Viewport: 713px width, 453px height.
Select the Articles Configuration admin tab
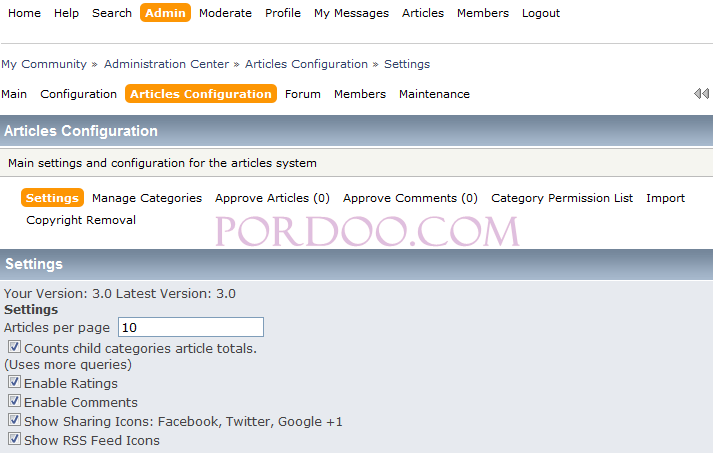[x=201, y=94]
